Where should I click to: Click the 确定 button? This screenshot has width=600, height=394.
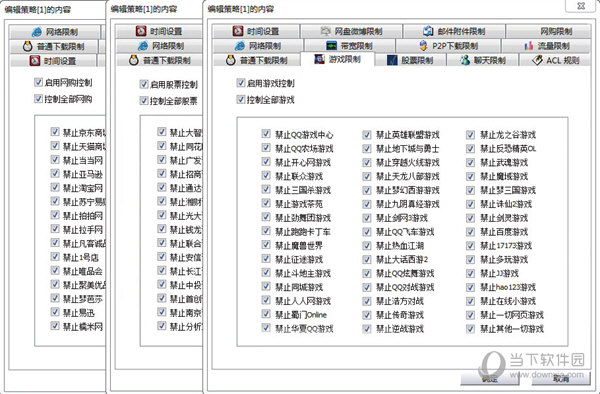coord(489,379)
